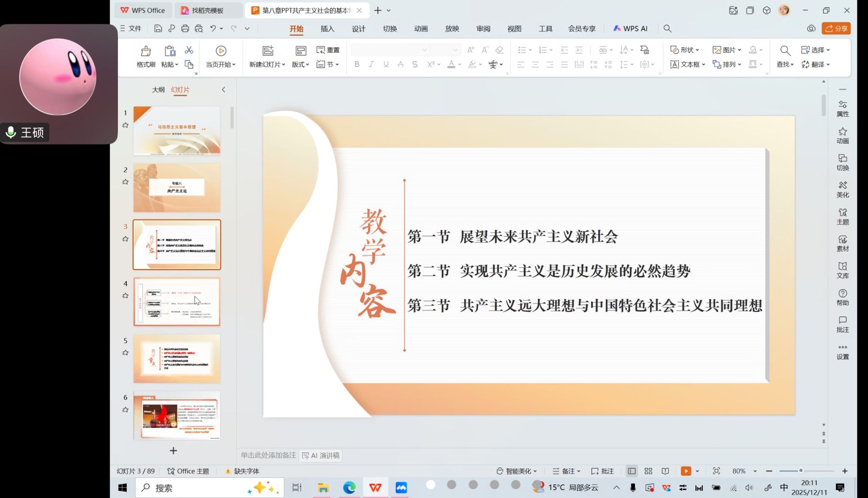Click the 分享 share button

[x=836, y=28]
